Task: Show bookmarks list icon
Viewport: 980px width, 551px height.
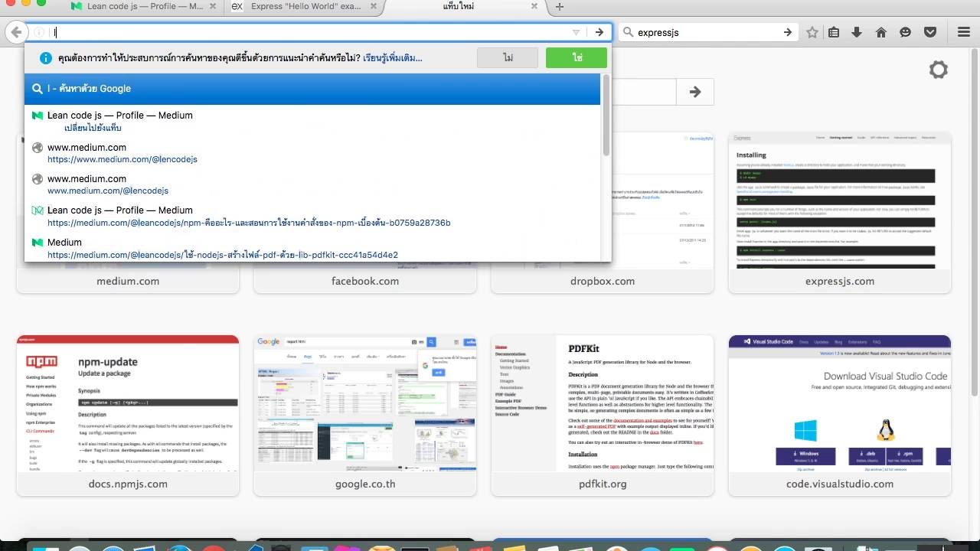Action: pos(835,32)
